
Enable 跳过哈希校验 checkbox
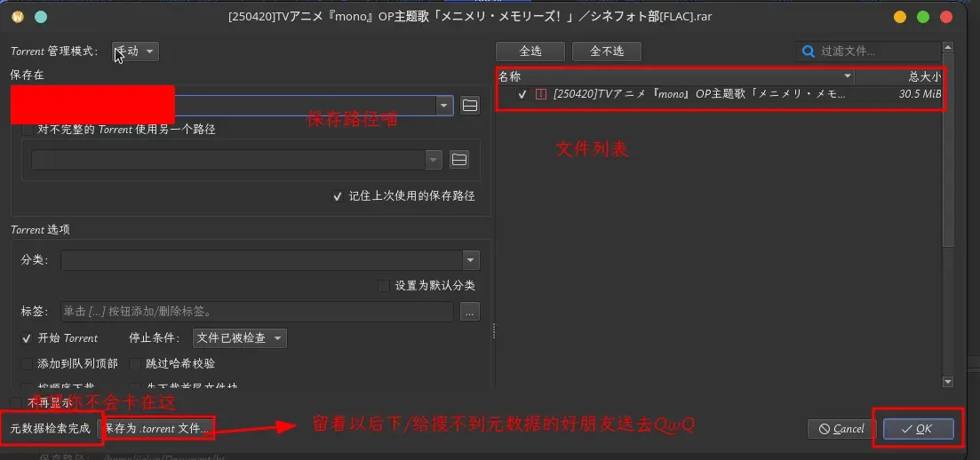point(135,363)
